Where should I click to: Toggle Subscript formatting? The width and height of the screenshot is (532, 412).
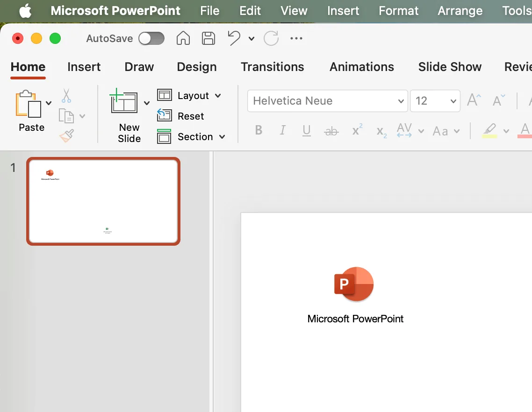(x=381, y=132)
